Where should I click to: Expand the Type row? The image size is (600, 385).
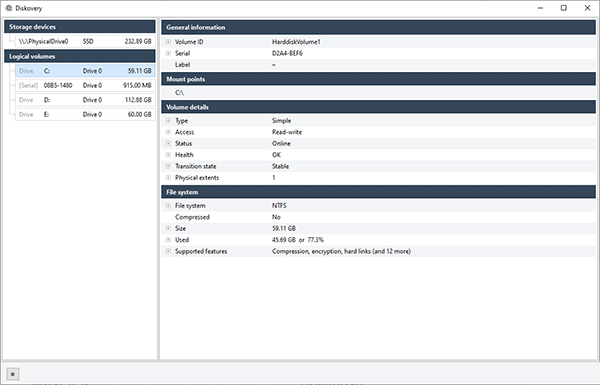[x=168, y=121]
